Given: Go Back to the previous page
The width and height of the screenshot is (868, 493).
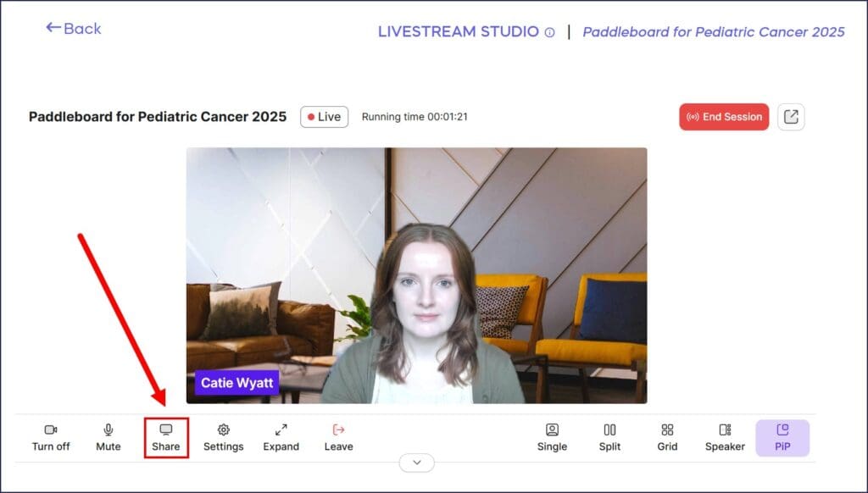Looking at the screenshot, I should tap(73, 28).
